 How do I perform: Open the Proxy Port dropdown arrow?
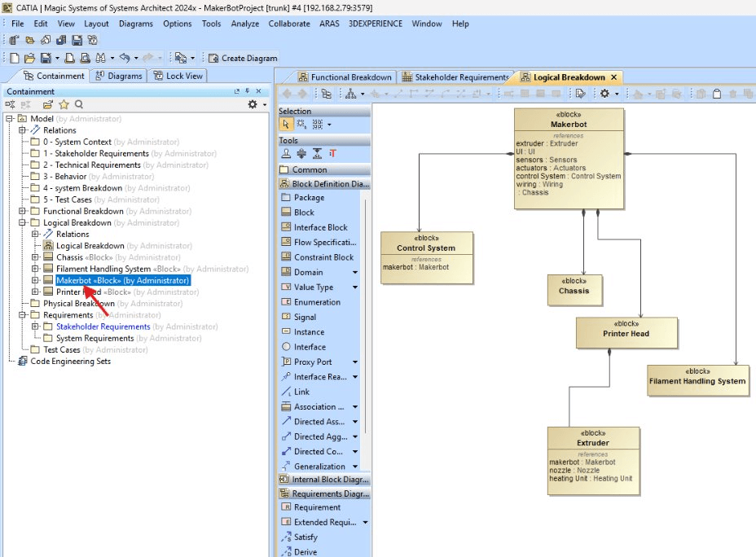coord(355,362)
